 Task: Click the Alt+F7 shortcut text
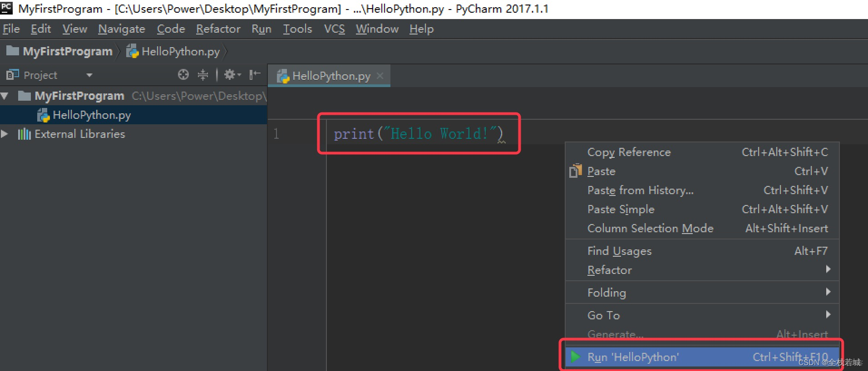(811, 251)
